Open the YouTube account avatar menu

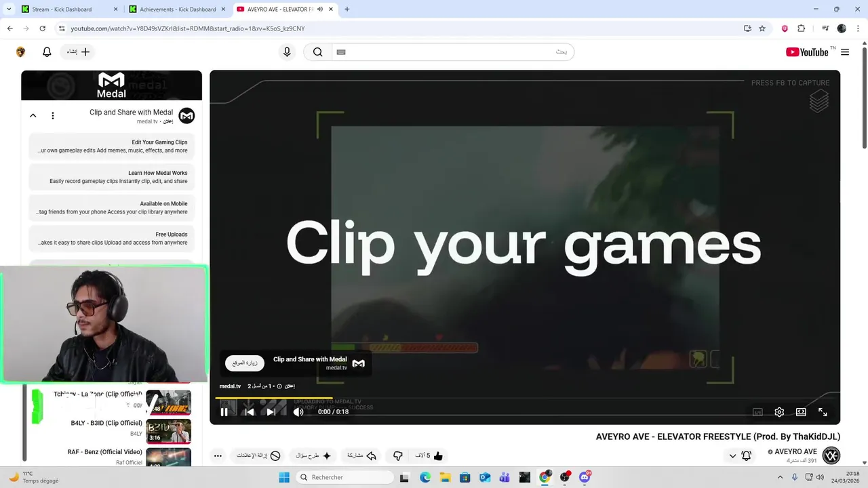(x=20, y=52)
